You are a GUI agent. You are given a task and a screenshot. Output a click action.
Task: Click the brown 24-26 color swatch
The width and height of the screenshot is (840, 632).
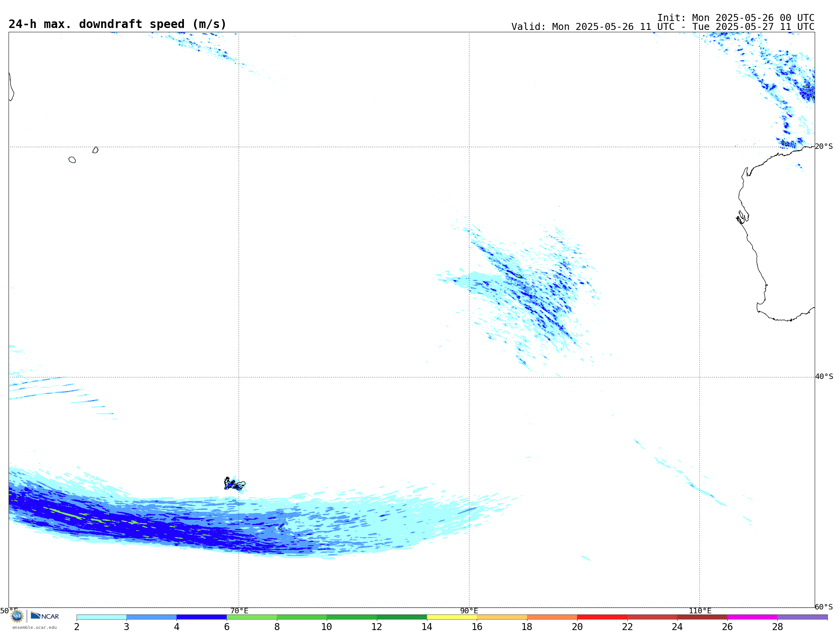[x=702, y=617]
